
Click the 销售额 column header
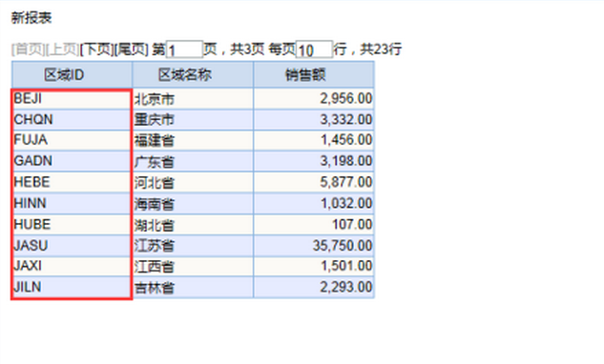(314, 74)
